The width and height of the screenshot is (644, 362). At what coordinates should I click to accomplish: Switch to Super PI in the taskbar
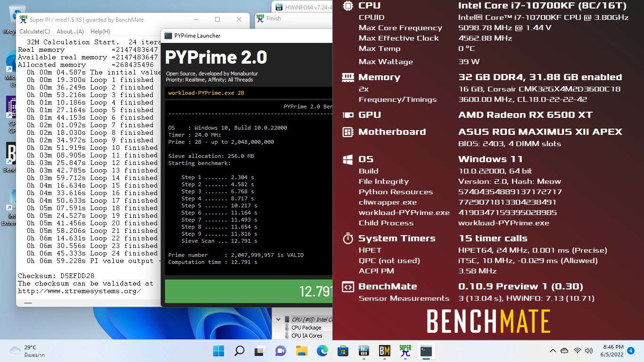coord(405,351)
